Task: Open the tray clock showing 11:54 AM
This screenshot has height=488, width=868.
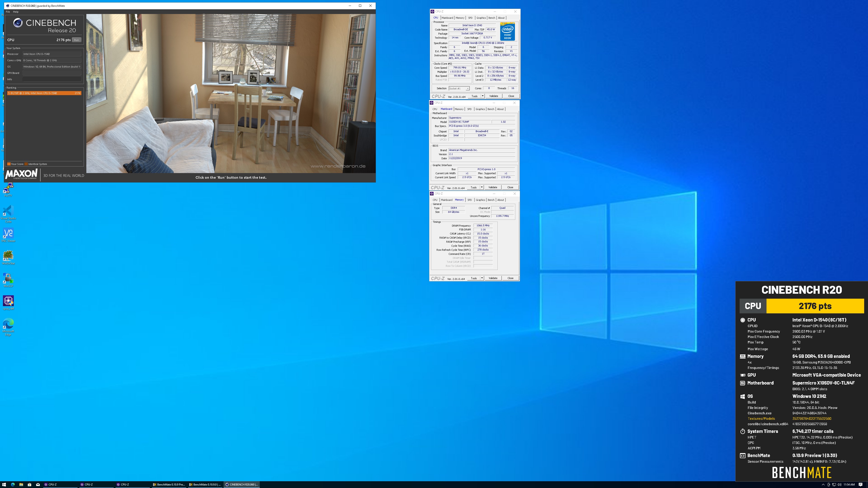Action: [x=849, y=485]
